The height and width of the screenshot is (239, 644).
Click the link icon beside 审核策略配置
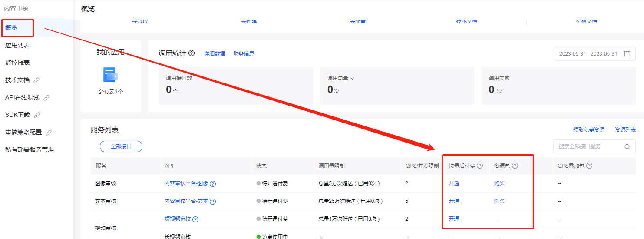(x=49, y=132)
